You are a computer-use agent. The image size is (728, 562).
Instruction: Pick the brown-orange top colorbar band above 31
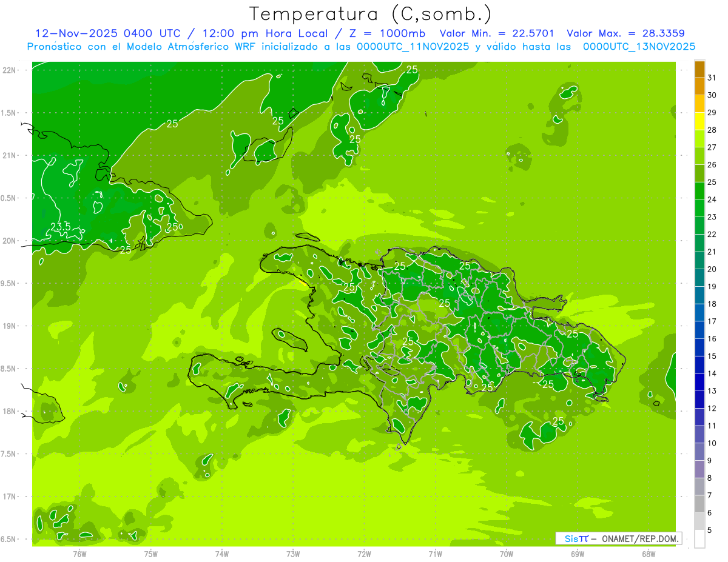[699, 70]
